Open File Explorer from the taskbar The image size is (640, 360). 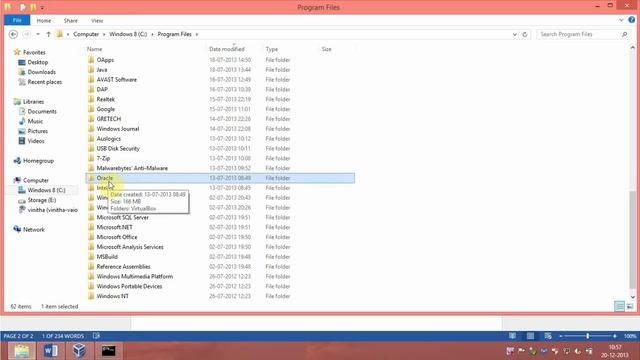coord(22,351)
